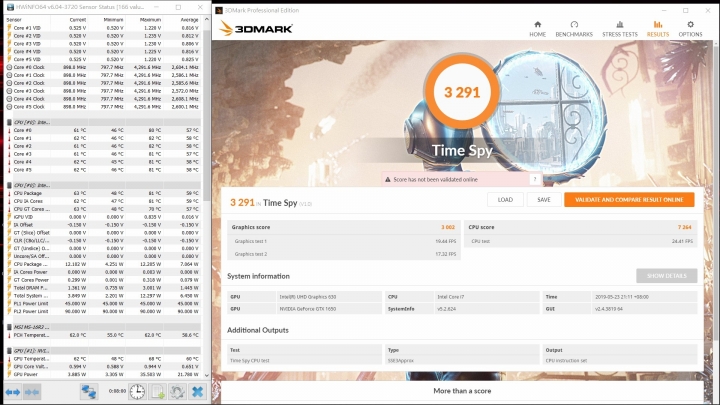Select the Core #3 Clock row
This screenshot has height=405, width=720.
click(x=103, y=90)
